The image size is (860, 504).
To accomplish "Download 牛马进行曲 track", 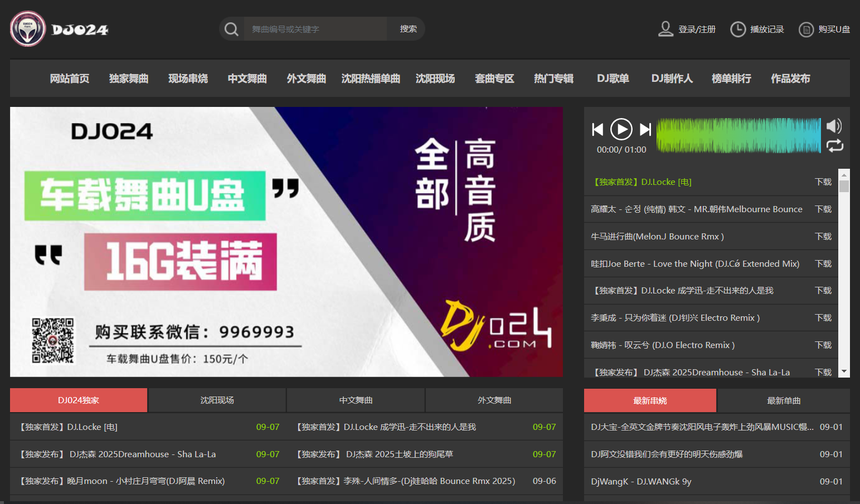I will (x=823, y=237).
